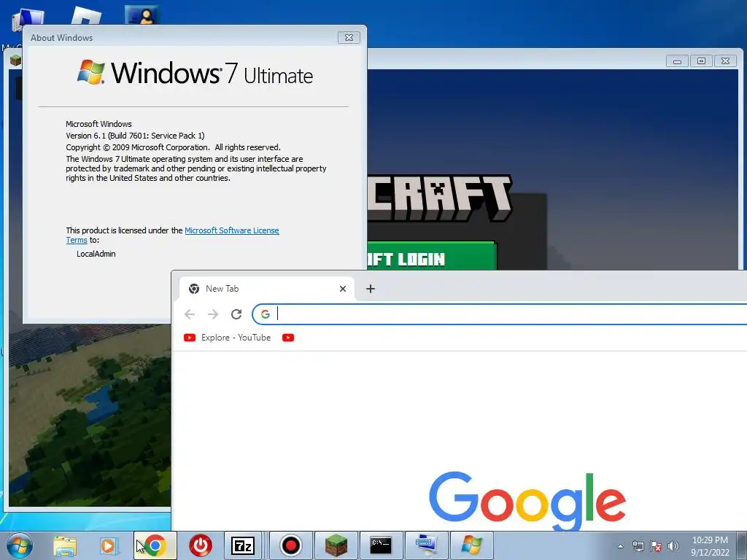
Task: Open the Command Prompt taskbar icon
Action: tap(381, 545)
